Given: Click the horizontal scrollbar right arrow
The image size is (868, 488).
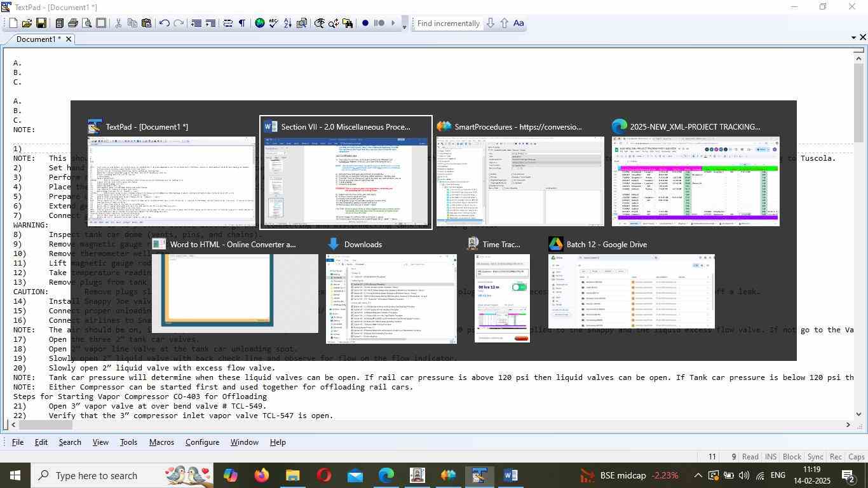Looking at the screenshot, I should (848, 424).
